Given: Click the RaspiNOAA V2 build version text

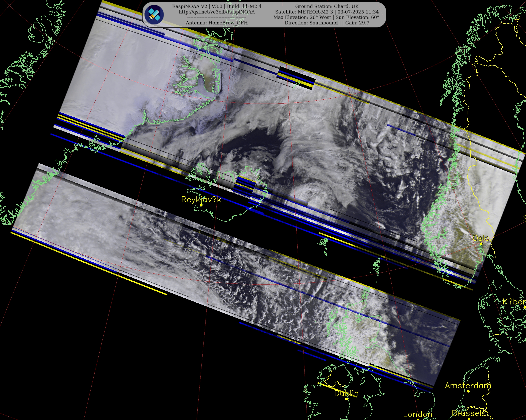Looking at the screenshot, I should [217, 6].
